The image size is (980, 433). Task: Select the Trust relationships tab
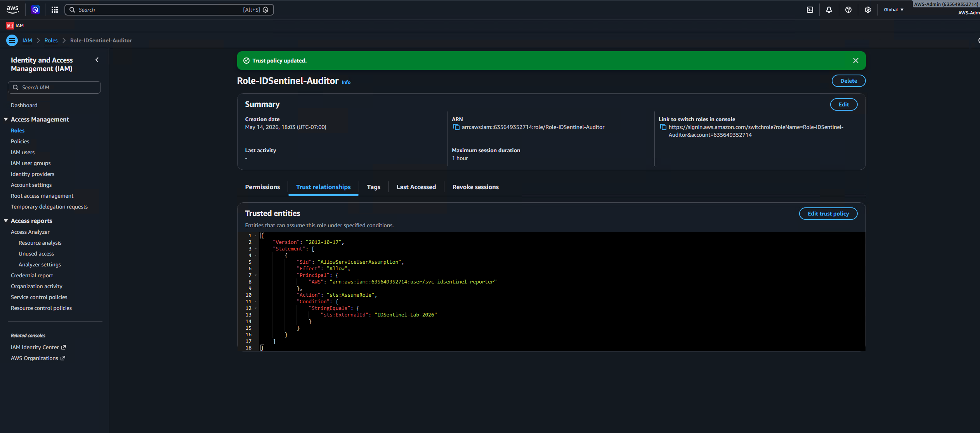(323, 187)
